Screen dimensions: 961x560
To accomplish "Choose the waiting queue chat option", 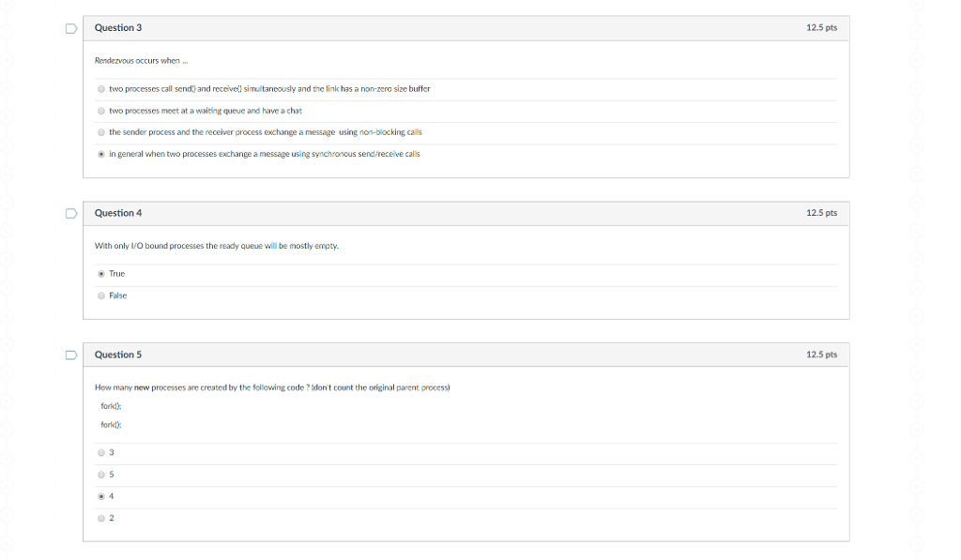I will [101, 111].
